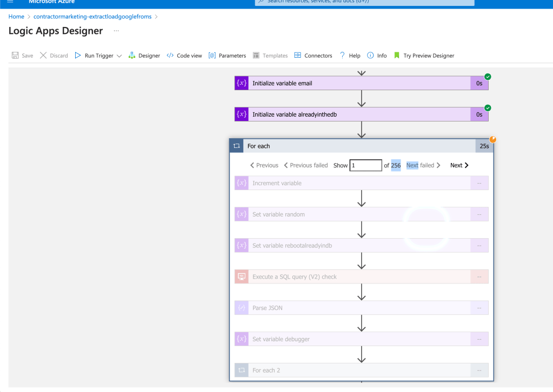Open the ellipsis menu beside Logic Apps Designer
Viewport: 553px width, 392px height.
point(116,31)
